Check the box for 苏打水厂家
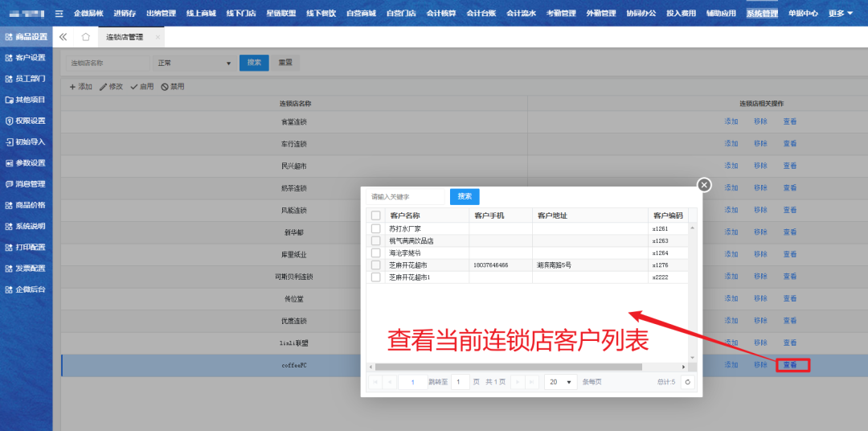868x431 pixels. 375,229
